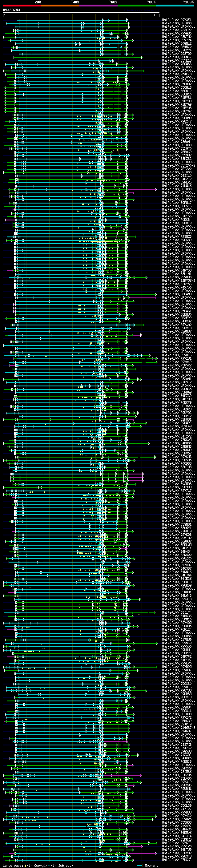Viewport: 197px width, 868px height.
Task: Select hit UniRef100_C9JTD9
Action: [177, 54]
